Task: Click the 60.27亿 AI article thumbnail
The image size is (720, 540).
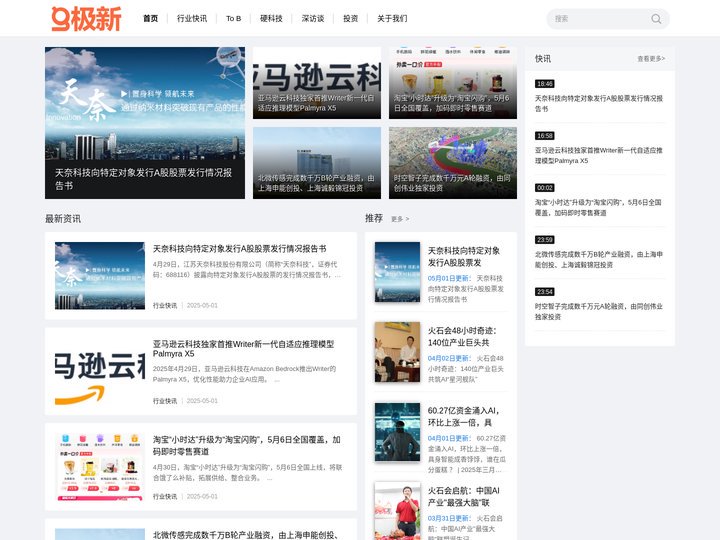Action: click(397, 432)
